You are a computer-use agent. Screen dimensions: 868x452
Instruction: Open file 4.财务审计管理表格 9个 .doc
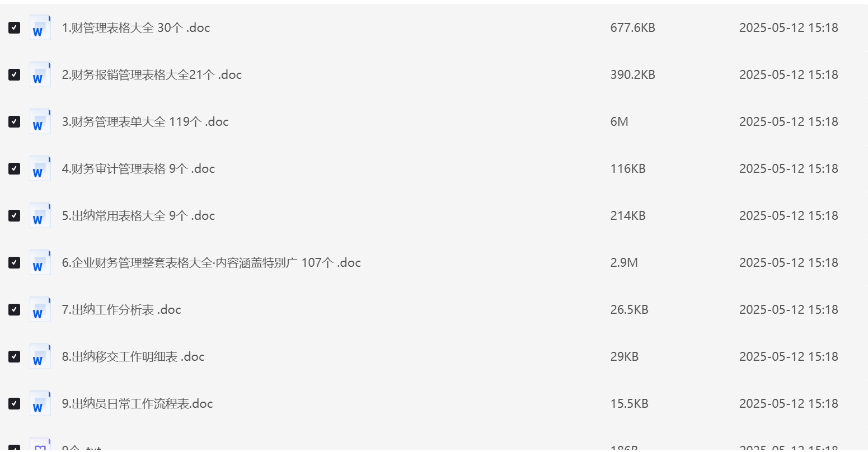click(138, 168)
